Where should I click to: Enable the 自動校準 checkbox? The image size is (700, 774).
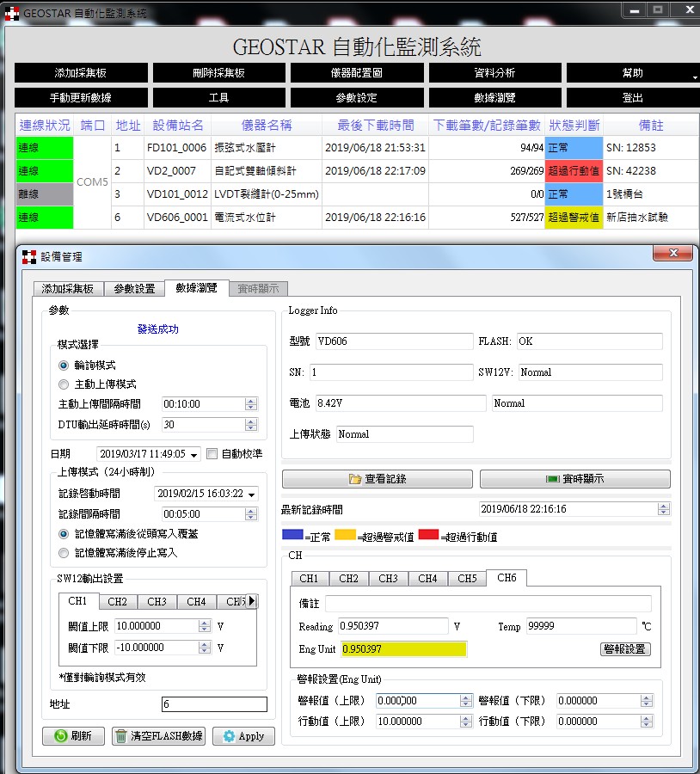click(x=212, y=454)
